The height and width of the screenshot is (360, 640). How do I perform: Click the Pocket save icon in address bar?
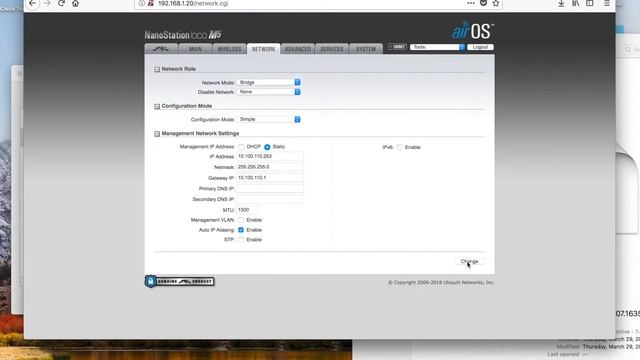483,3
